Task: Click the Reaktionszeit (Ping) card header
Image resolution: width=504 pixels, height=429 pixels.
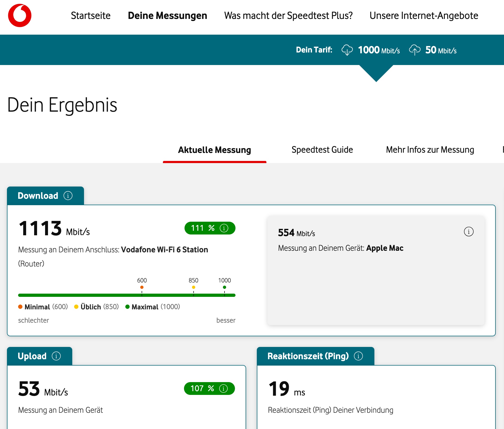Action: pos(315,356)
